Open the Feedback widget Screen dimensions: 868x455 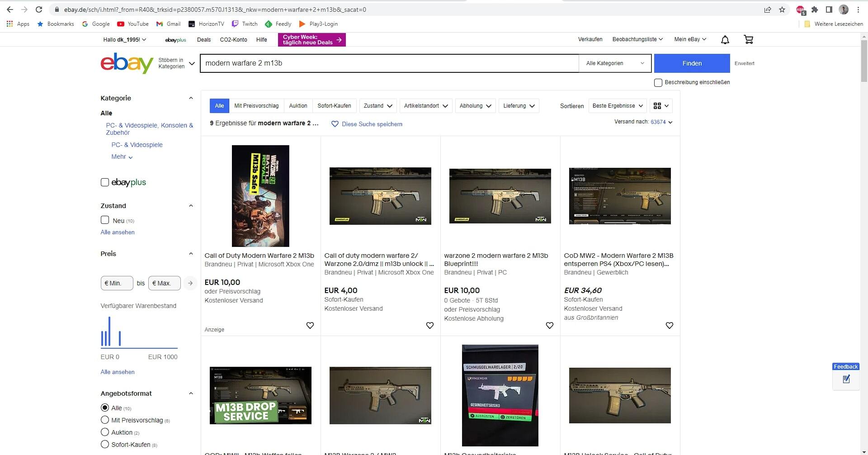tap(846, 375)
